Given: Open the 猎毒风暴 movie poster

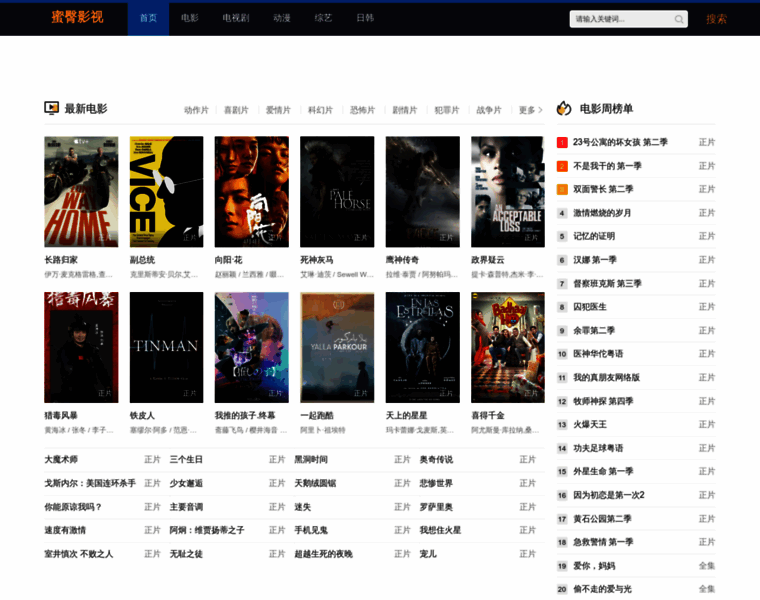Looking at the screenshot, I should click(x=81, y=347).
